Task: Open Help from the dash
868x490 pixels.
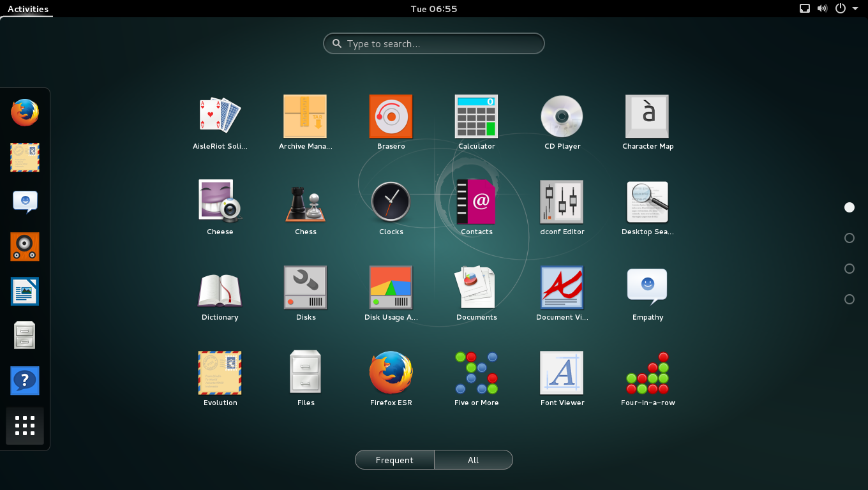Action: point(25,381)
